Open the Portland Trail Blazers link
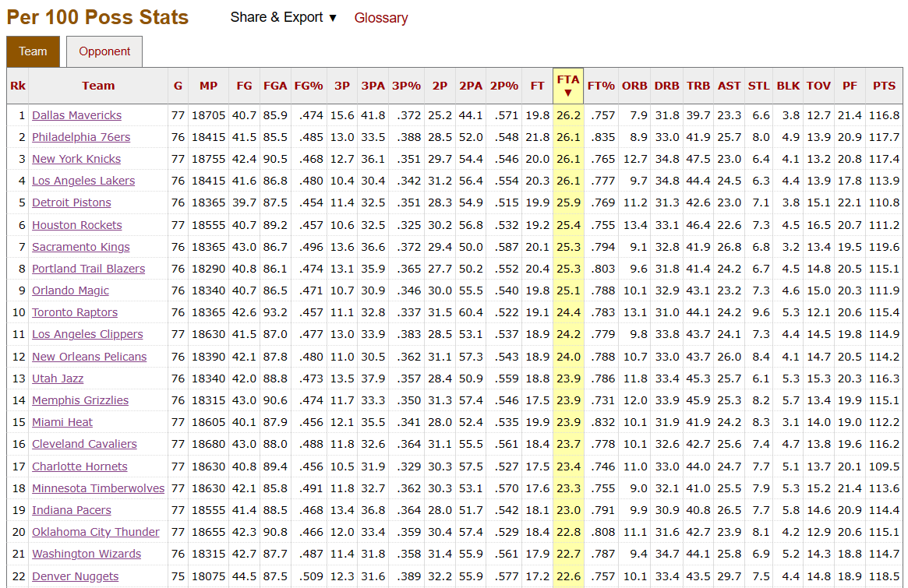Viewport: 908px width, 588px height. [x=89, y=269]
